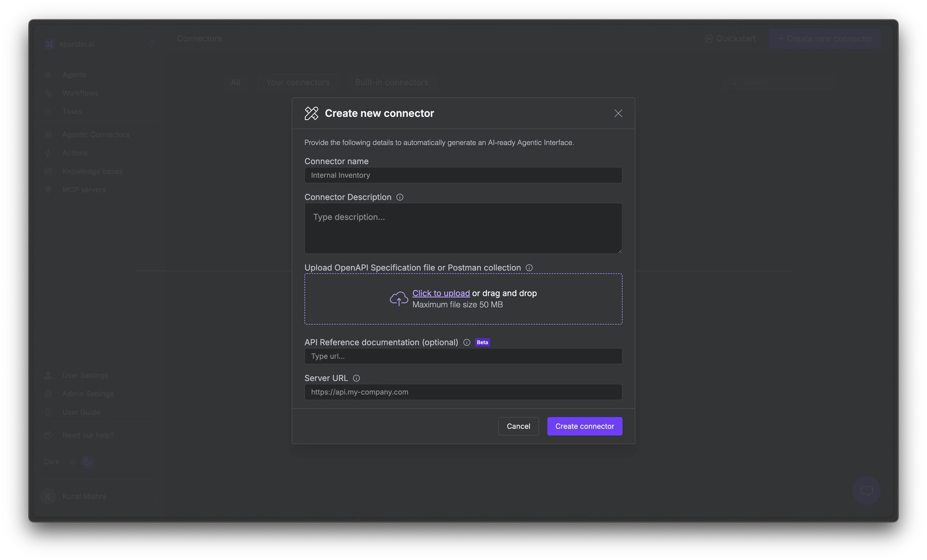927x560 pixels.
Task: Open the chat help widget bottom right
Action: coord(866,490)
